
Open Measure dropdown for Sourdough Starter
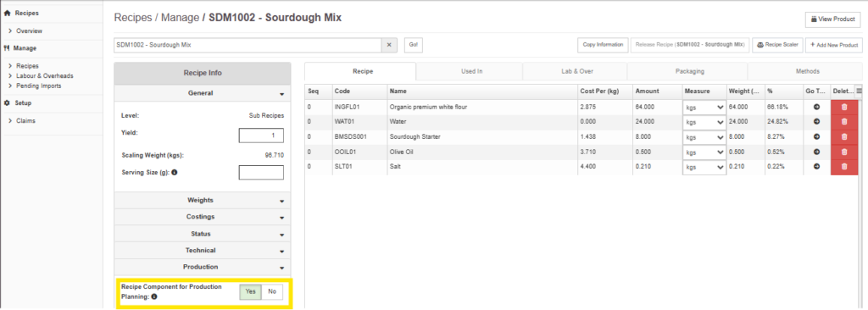704,136
